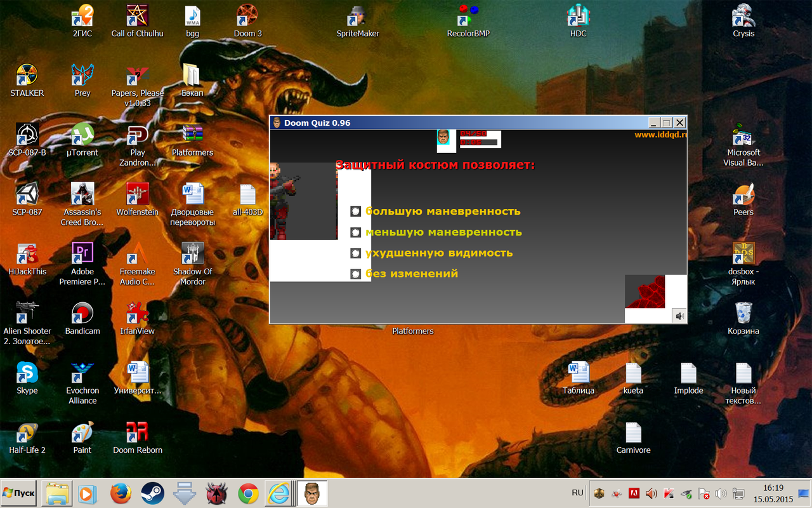Click the Doom Quiz taskbar button

[313, 493]
